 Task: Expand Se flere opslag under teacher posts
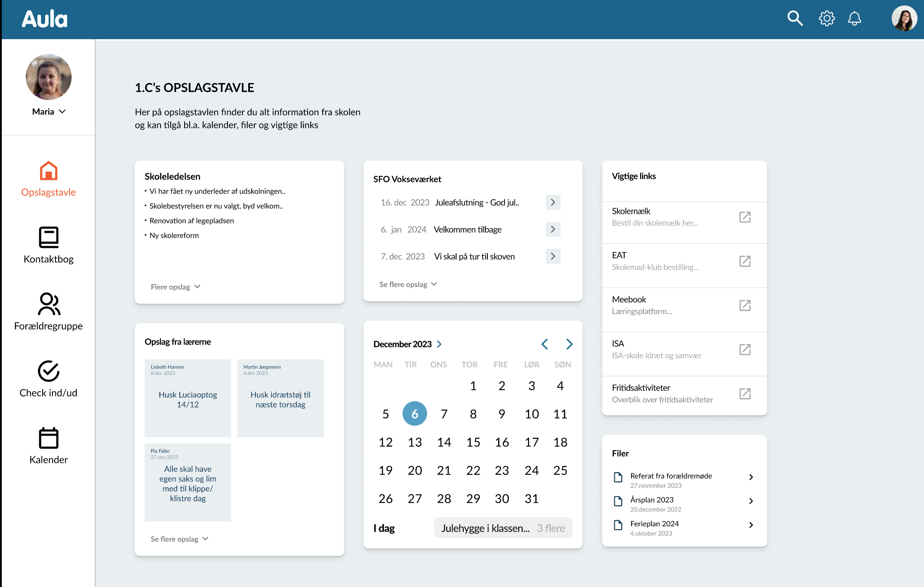[179, 539]
